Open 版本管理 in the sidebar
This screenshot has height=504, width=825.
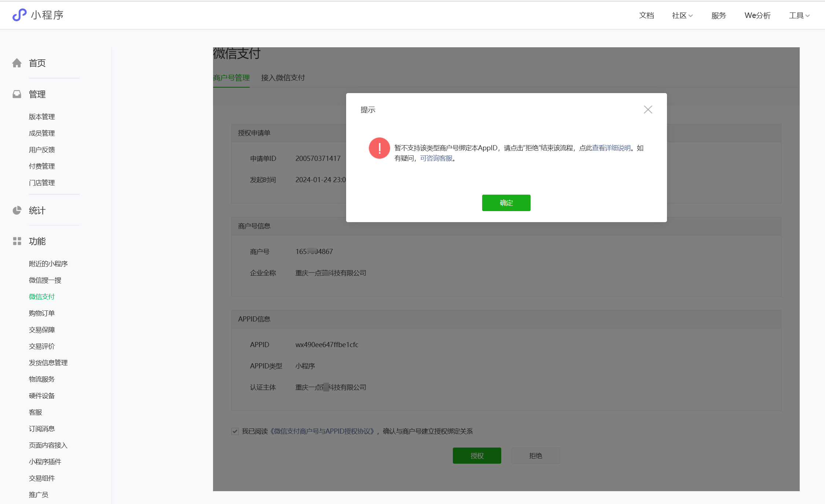tap(42, 117)
